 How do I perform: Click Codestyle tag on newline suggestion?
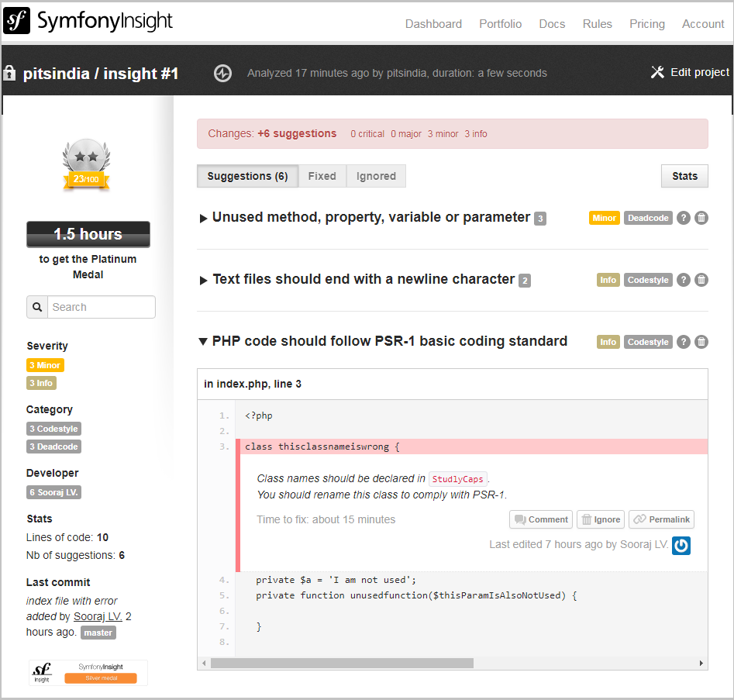tap(648, 280)
